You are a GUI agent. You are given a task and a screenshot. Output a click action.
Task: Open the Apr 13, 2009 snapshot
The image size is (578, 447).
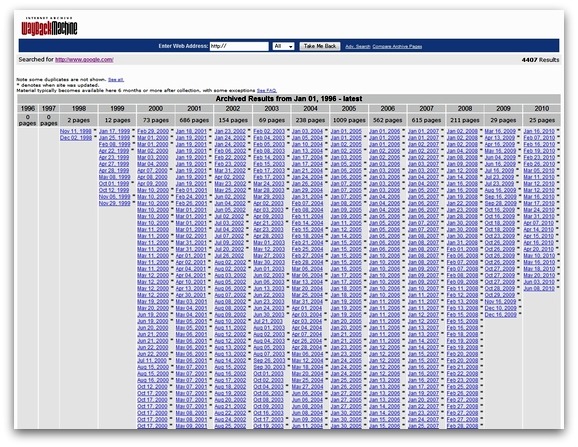point(500,138)
